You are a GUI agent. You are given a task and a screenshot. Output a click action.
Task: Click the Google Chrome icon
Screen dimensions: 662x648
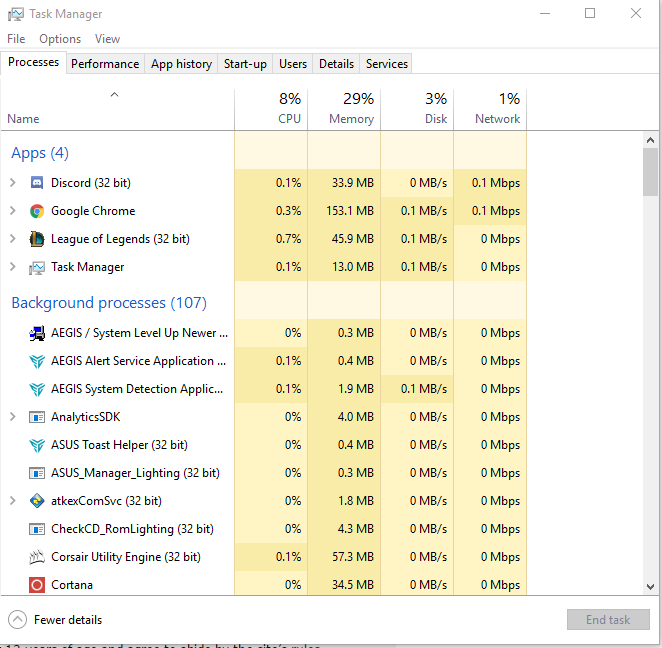click(37, 211)
